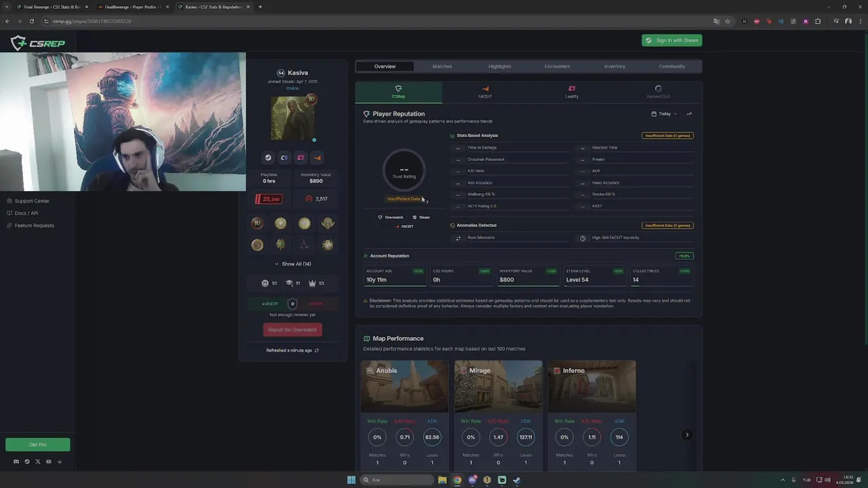Click the 2,517 elo badge
The image size is (868, 488).
coord(317,199)
